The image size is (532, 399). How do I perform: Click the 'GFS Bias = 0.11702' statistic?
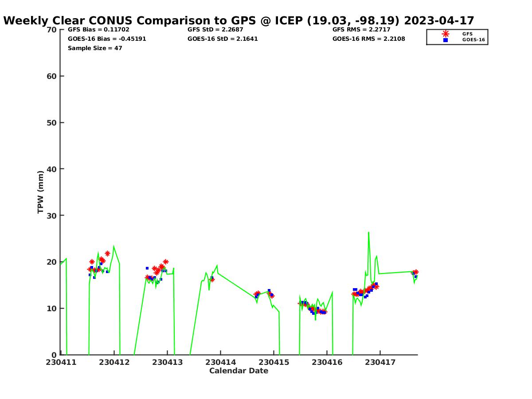point(98,30)
